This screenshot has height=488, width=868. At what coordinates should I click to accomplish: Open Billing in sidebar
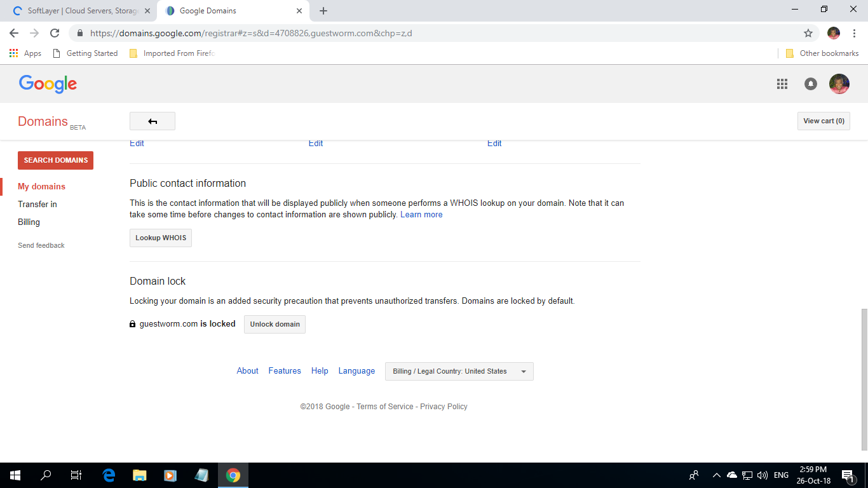coord(29,222)
